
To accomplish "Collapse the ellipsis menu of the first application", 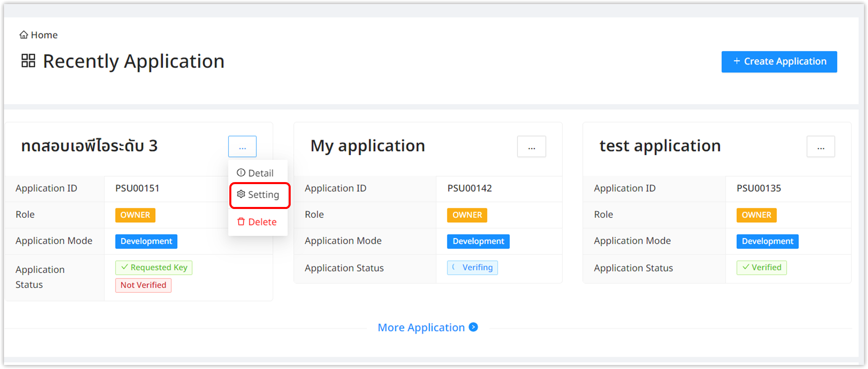I will click(242, 146).
